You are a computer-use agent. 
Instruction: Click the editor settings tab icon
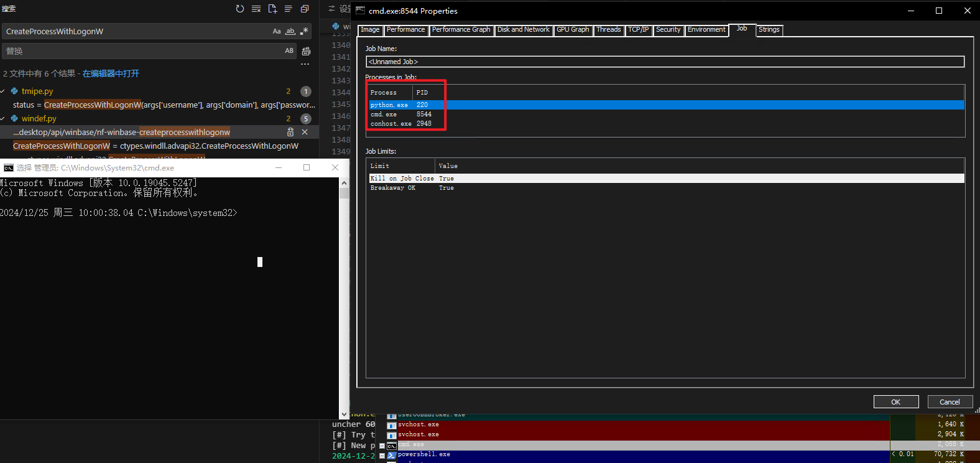coord(332,9)
